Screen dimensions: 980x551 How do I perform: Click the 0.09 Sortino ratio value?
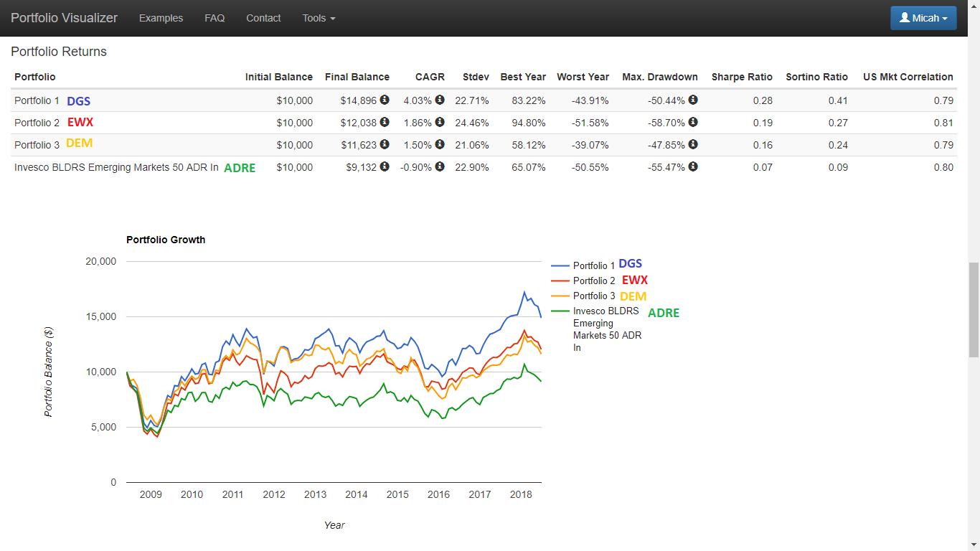[838, 167]
